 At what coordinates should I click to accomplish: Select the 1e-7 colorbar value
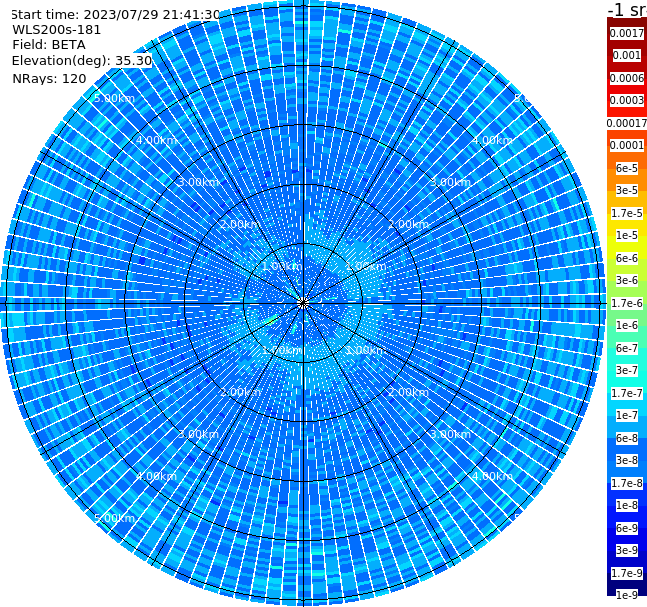[627, 415]
